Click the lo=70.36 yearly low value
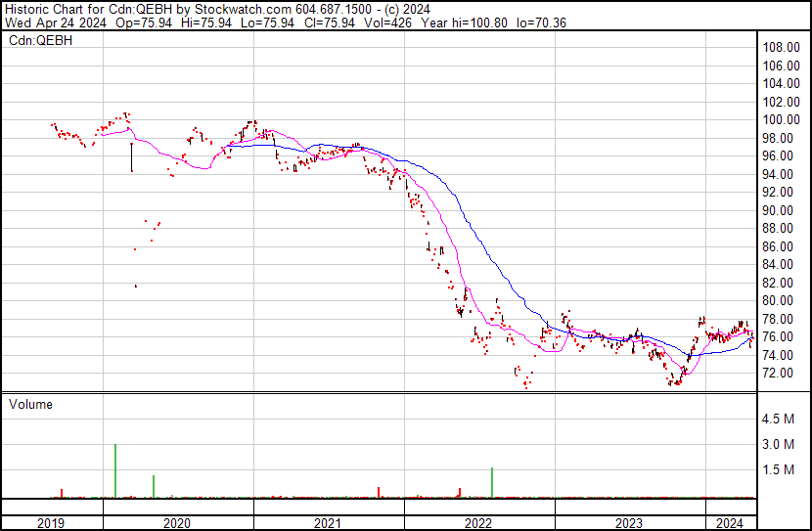 click(x=542, y=22)
